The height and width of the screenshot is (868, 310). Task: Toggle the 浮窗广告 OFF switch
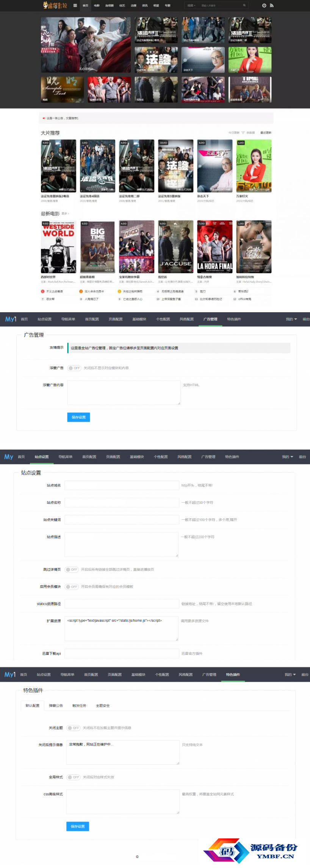tap(74, 368)
